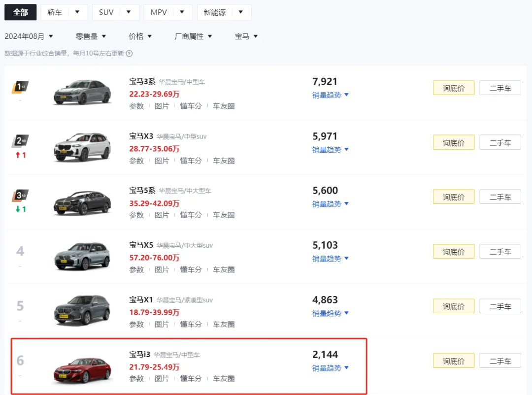Click the 2nd place rank badge
The height and width of the screenshot is (395, 532).
click(x=20, y=141)
